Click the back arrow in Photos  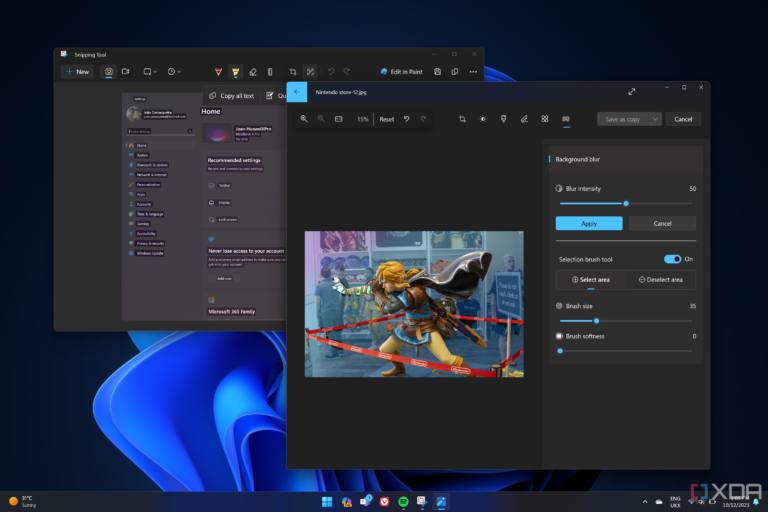297,92
